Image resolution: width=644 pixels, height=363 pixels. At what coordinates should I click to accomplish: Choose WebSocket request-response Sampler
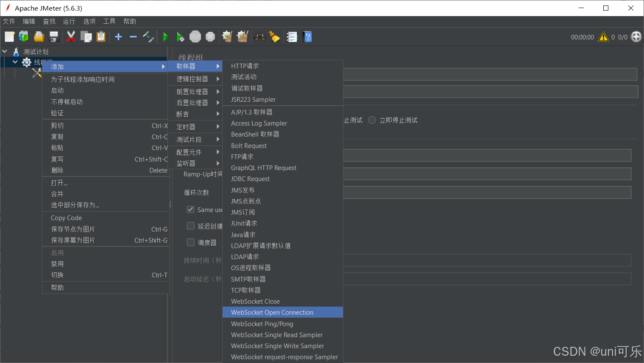pyautogui.click(x=283, y=357)
